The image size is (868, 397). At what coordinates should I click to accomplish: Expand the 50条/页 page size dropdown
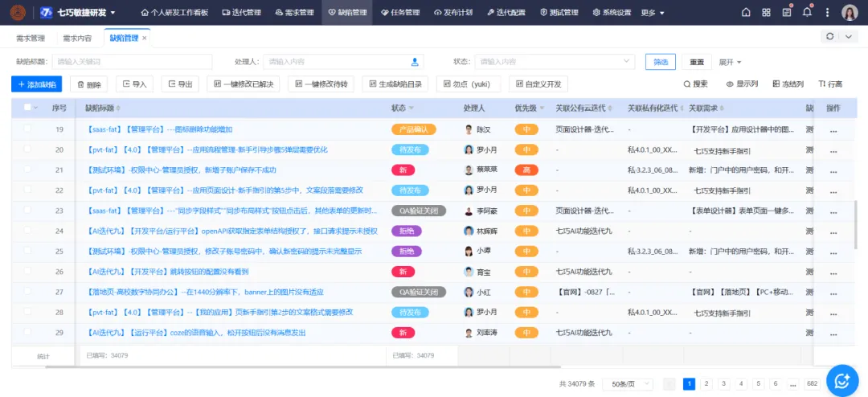pyautogui.click(x=626, y=384)
